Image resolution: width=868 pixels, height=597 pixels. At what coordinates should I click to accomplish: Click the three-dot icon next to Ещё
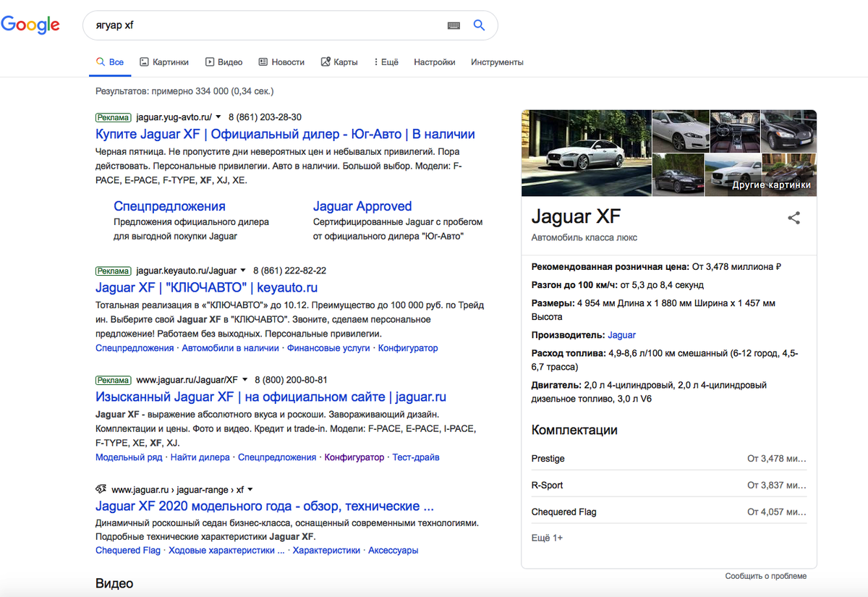click(x=377, y=62)
